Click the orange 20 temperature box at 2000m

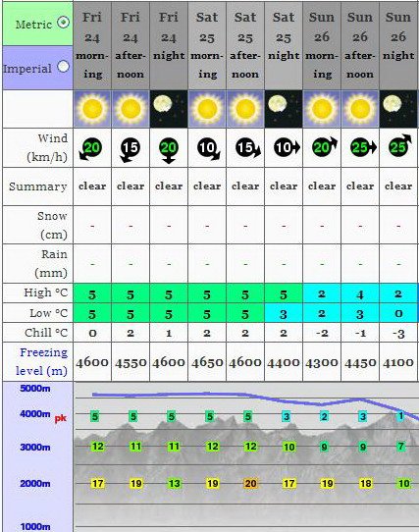point(251,484)
